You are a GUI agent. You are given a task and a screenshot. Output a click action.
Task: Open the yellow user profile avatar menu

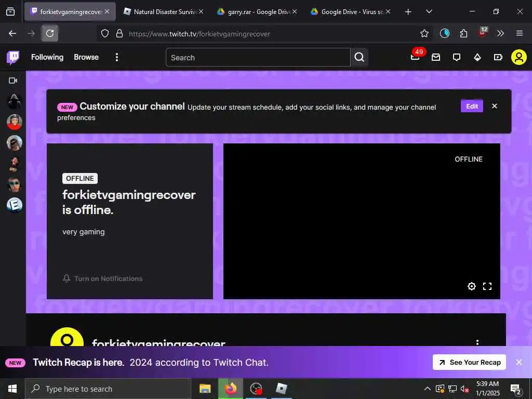pyautogui.click(x=519, y=57)
